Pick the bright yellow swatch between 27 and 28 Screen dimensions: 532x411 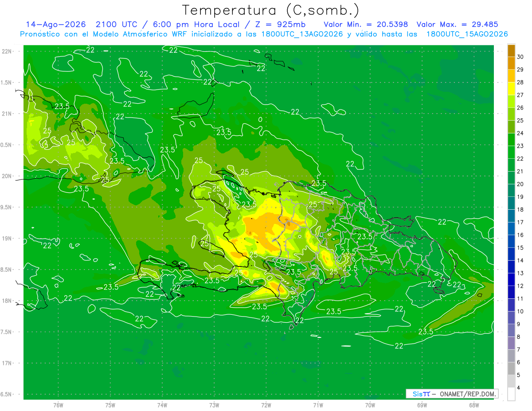pyautogui.click(x=511, y=89)
